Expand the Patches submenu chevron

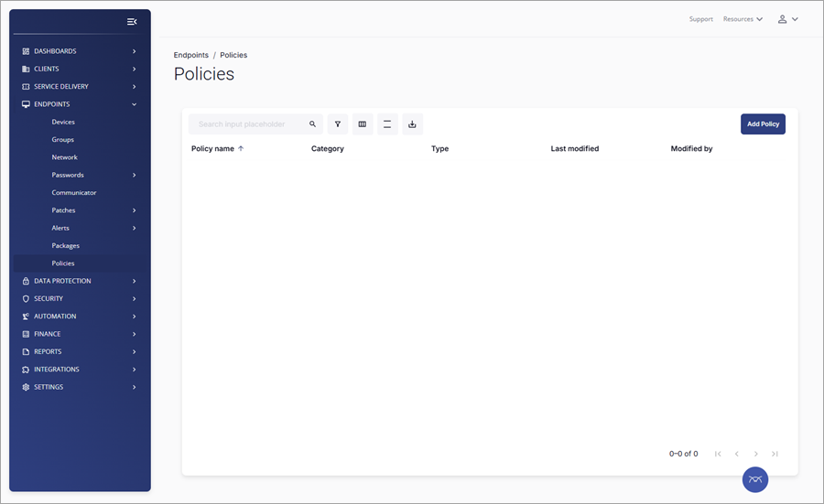click(x=134, y=210)
